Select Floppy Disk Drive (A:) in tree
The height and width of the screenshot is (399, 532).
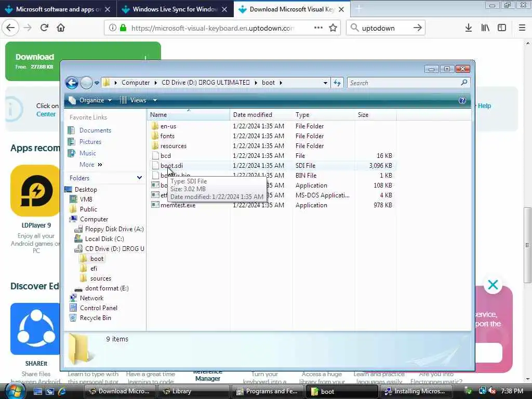[x=114, y=229]
